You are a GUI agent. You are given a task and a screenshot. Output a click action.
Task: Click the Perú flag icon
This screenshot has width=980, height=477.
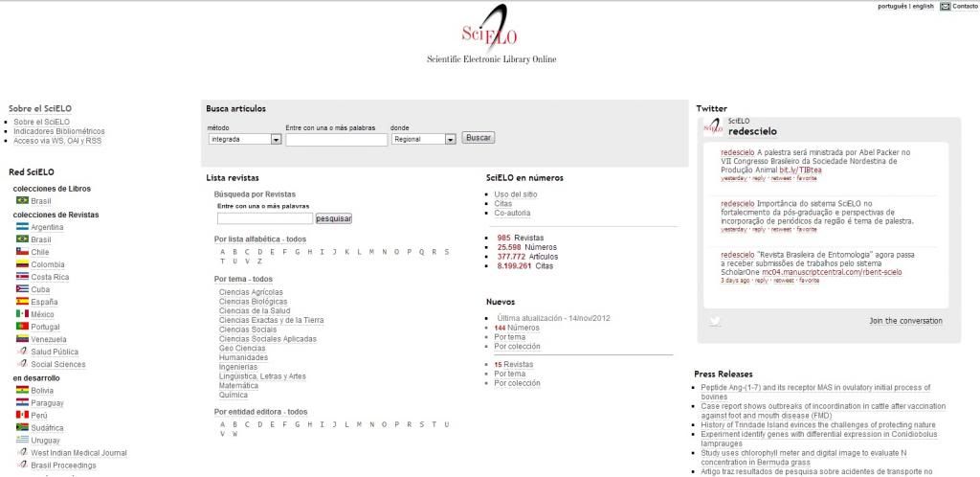click(x=23, y=415)
